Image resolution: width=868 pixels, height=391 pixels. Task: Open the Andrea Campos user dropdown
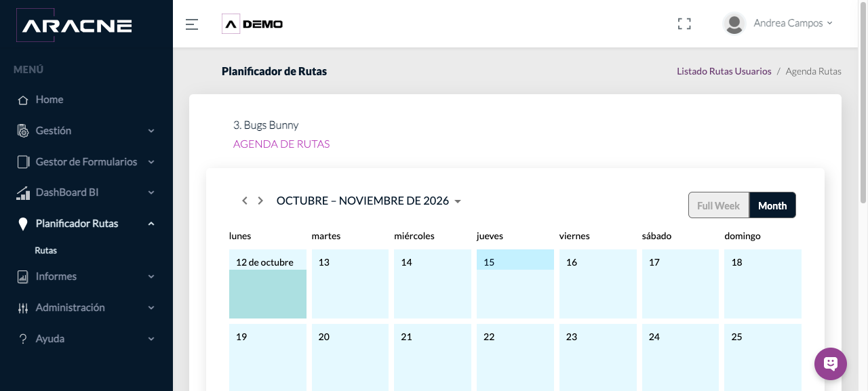(x=793, y=23)
